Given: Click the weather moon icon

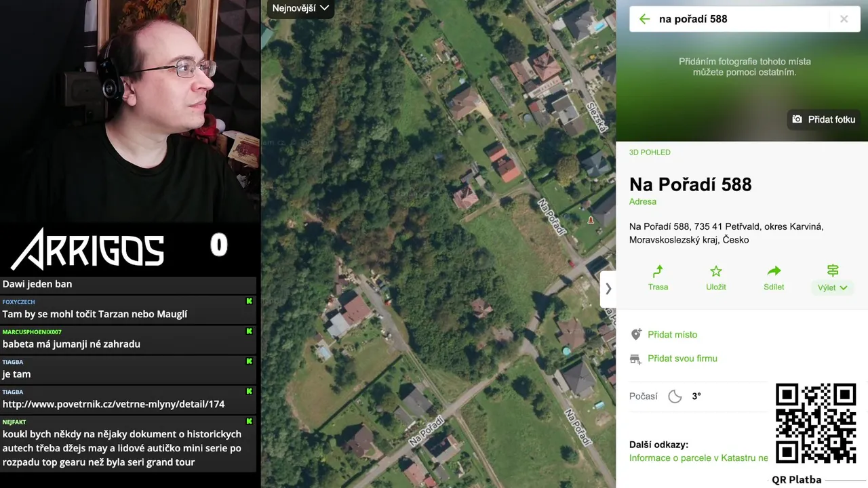Looking at the screenshot, I should tap(675, 396).
